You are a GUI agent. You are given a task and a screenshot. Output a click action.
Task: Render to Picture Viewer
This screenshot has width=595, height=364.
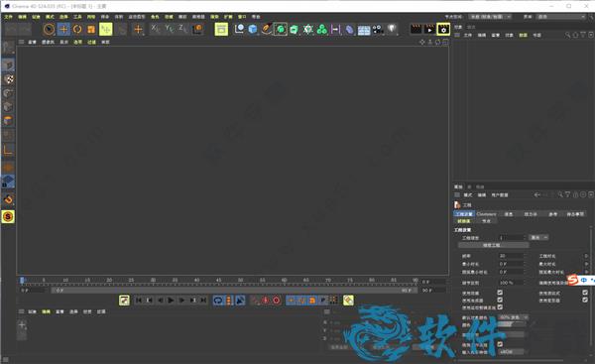click(429, 29)
